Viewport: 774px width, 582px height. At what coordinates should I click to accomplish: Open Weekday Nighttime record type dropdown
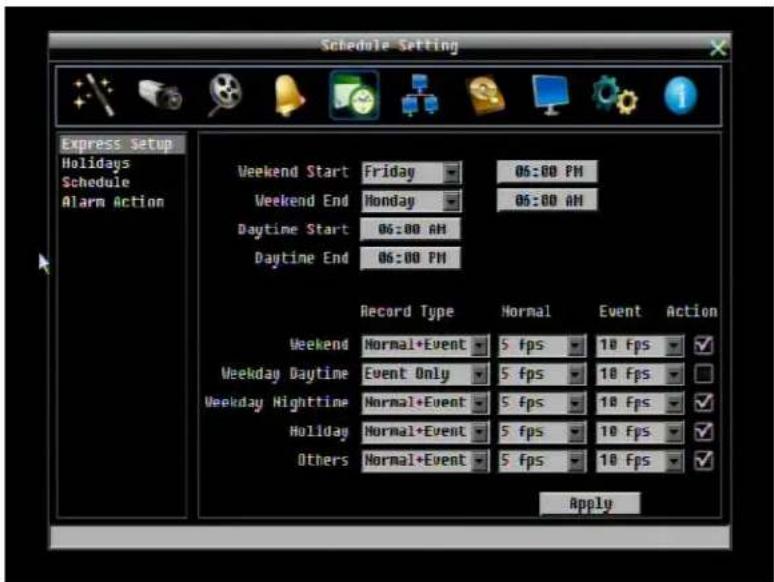[425, 403]
